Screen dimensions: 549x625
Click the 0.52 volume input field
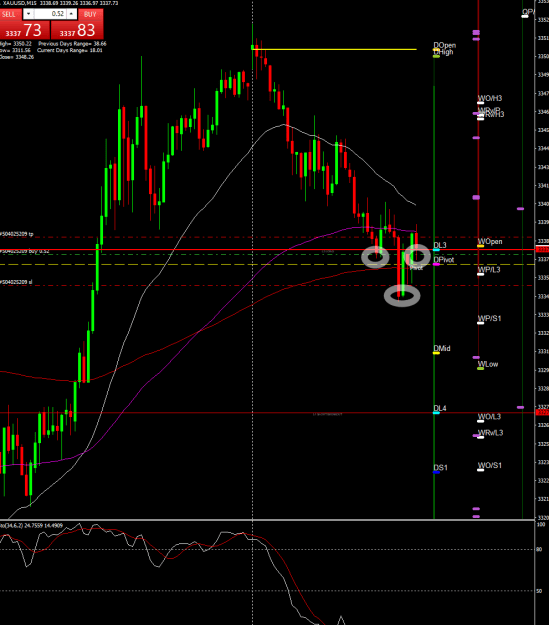point(50,14)
